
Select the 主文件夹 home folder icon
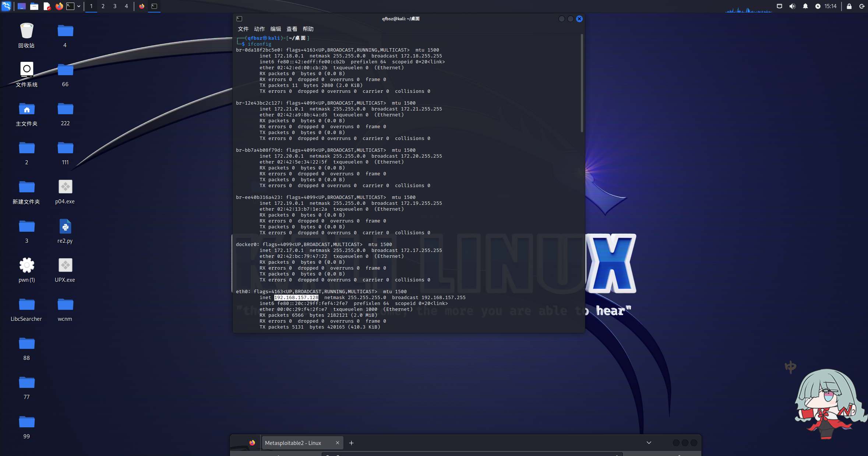click(27, 114)
